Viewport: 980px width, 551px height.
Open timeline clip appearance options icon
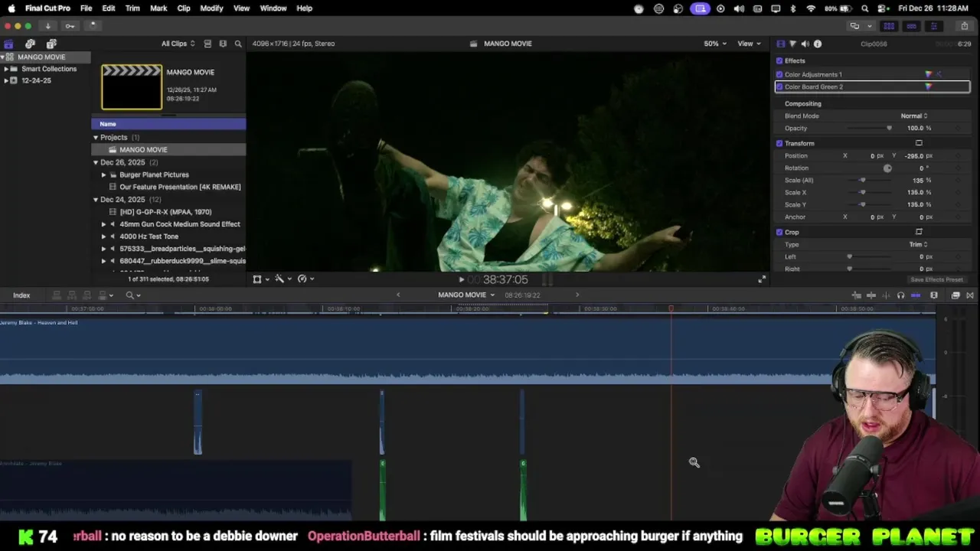click(x=934, y=295)
